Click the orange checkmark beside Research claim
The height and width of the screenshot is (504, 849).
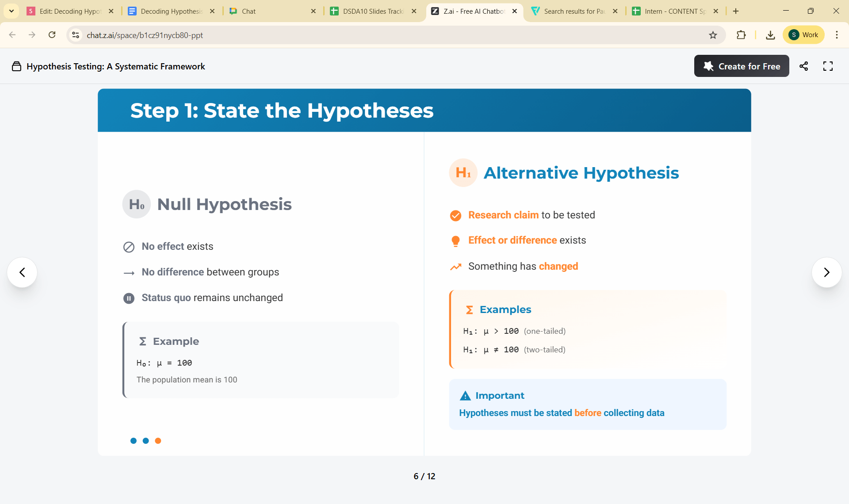pos(455,215)
